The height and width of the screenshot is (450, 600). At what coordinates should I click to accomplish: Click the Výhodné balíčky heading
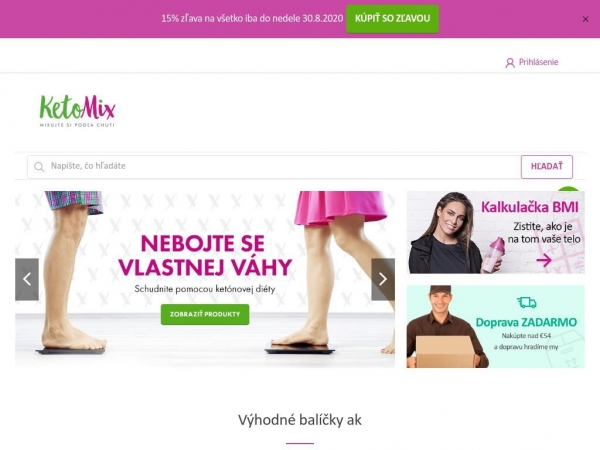[300, 420]
